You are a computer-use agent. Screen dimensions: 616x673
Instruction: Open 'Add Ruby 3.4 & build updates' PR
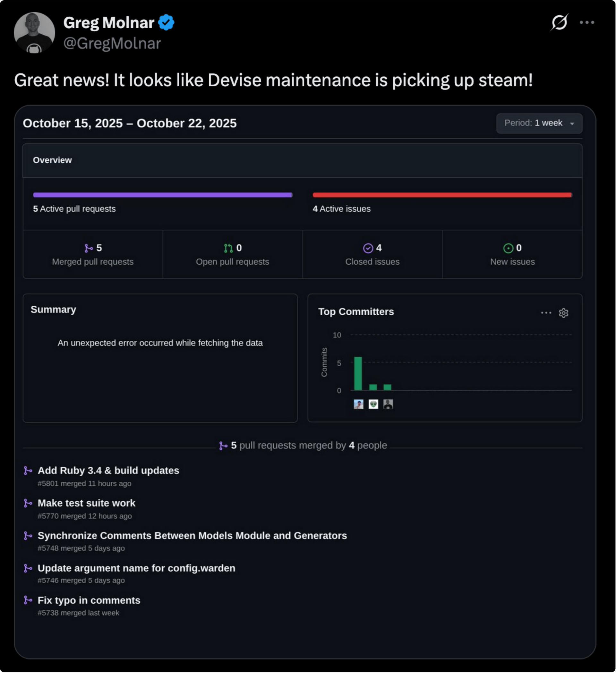pos(108,470)
